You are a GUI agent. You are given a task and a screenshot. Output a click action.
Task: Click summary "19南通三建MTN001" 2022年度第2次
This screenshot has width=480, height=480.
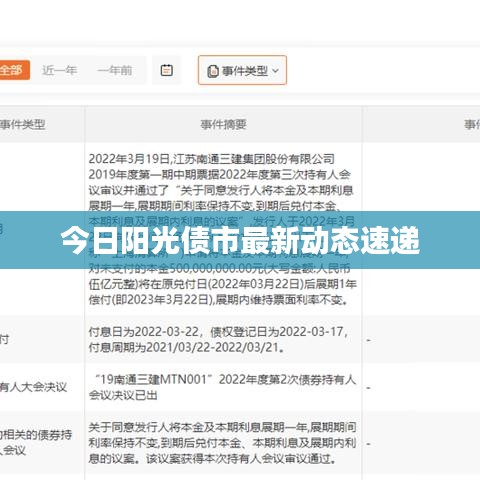(x=223, y=387)
